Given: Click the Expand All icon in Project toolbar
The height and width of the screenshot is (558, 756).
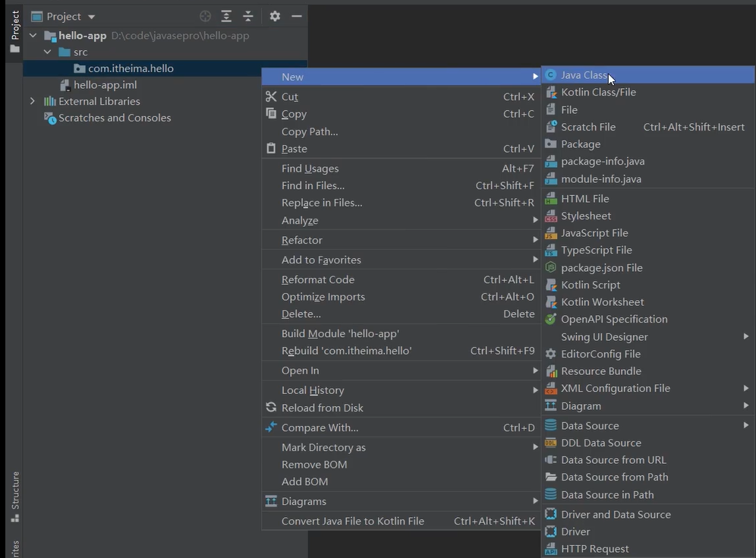Looking at the screenshot, I should pyautogui.click(x=226, y=17).
